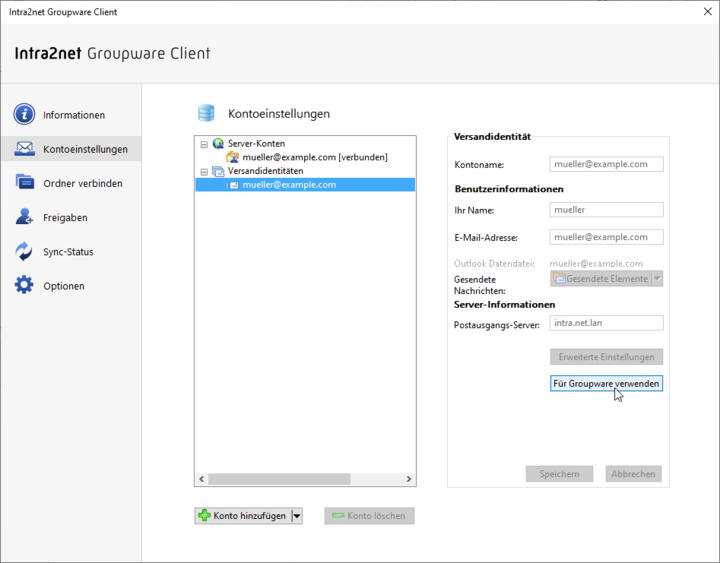720x563 pixels.
Task: Click Erweiterte Einstellungen button
Action: tap(606, 357)
